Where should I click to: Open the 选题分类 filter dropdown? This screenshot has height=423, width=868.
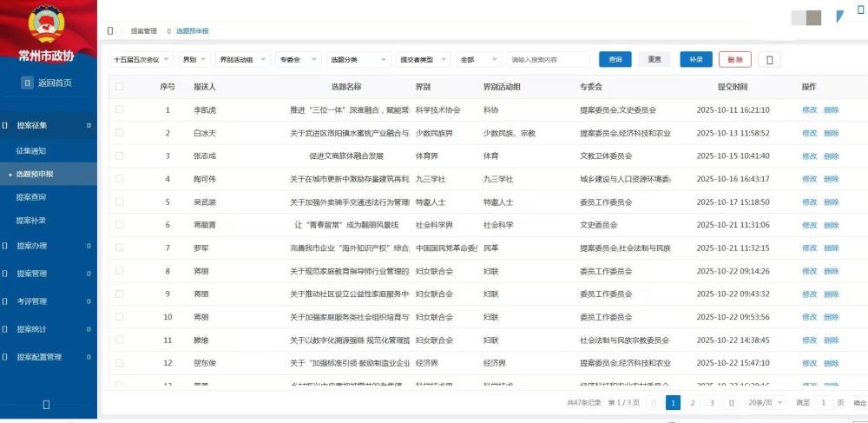click(357, 60)
